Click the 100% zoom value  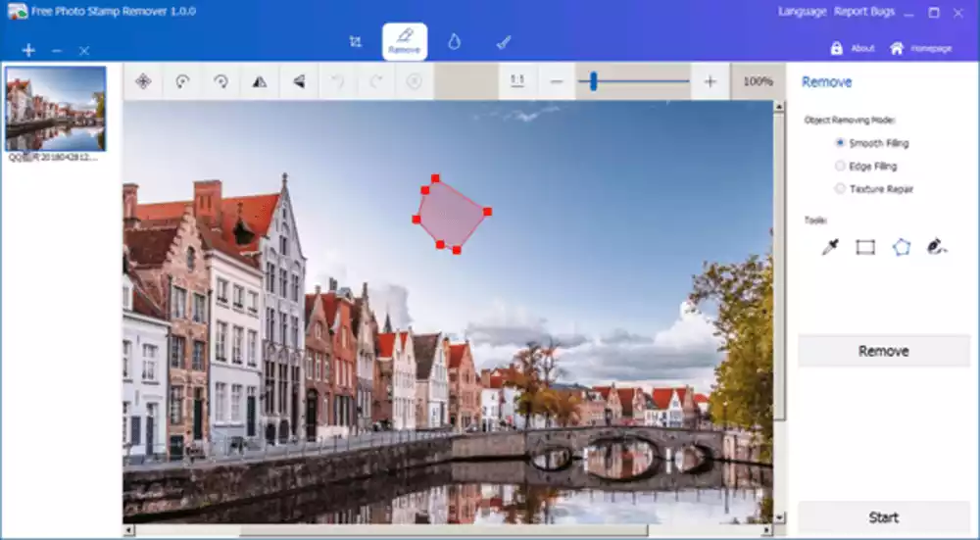point(759,81)
